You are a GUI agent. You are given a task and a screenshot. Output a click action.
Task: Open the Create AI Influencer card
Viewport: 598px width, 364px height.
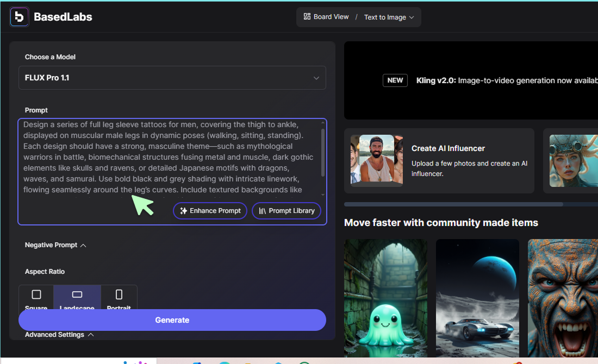(439, 160)
